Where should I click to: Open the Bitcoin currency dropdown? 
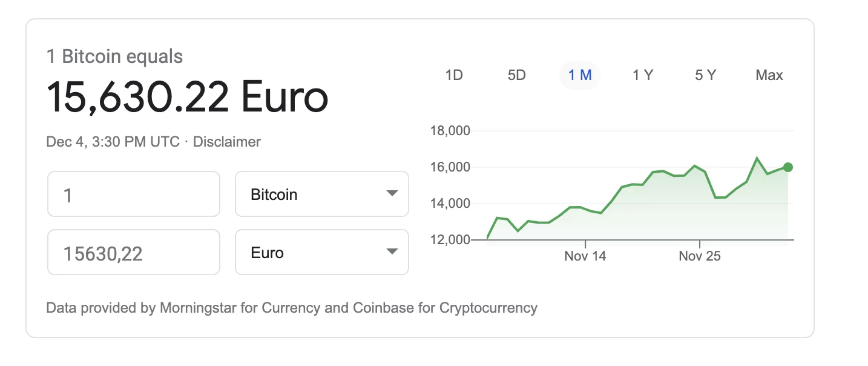pos(322,194)
